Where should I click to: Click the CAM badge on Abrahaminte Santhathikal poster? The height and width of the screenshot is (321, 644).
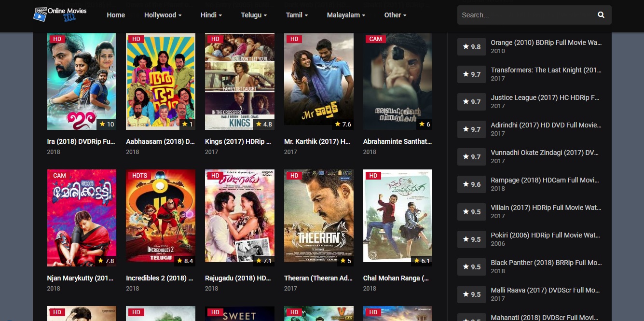tap(375, 39)
